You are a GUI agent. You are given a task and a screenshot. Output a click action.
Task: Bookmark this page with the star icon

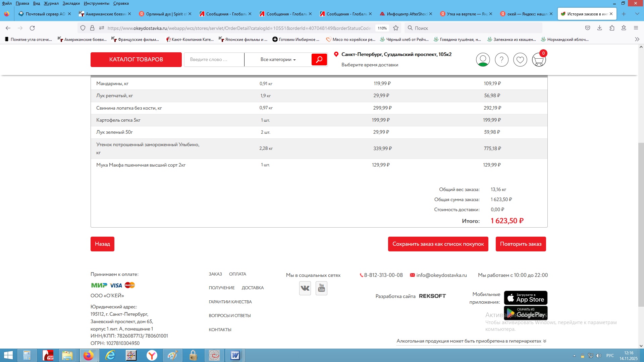(x=396, y=28)
